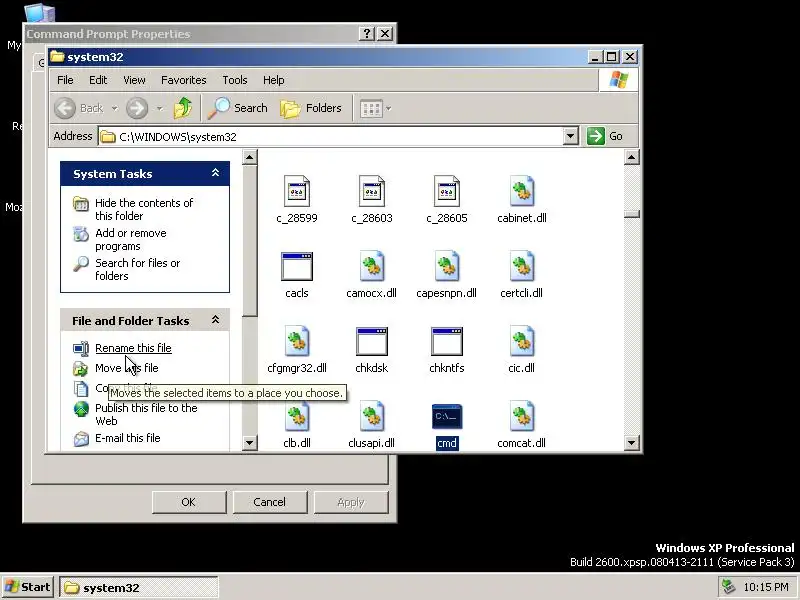Image resolution: width=800 pixels, height=600 pixels.
Task: Click file list scrollbar up arrow
Action: tap(632, 157)
